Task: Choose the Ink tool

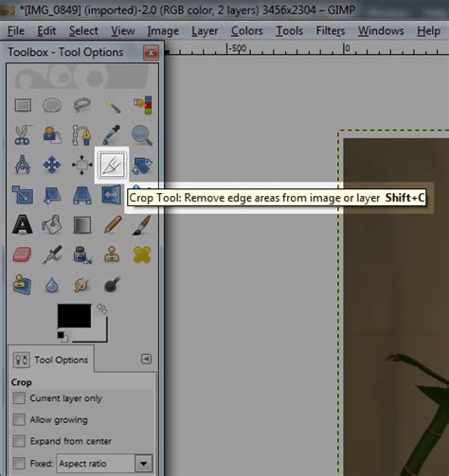Action: pos(81,255)
